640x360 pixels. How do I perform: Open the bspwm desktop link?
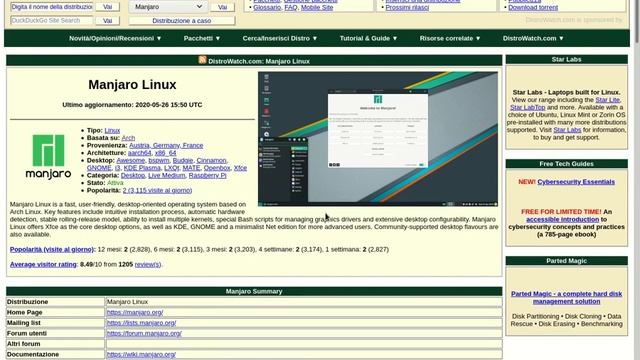coord(158,160)
